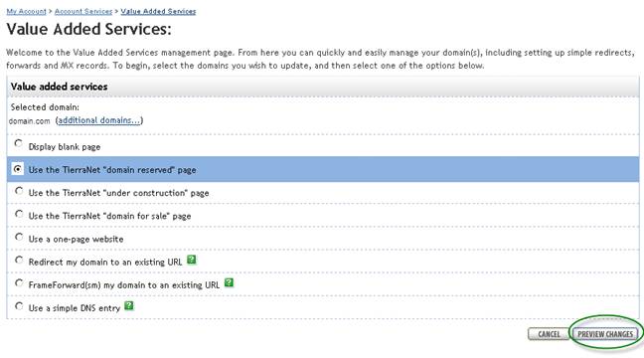
Task: Go to My Account breadcrumb
Action: click(26, 12)
